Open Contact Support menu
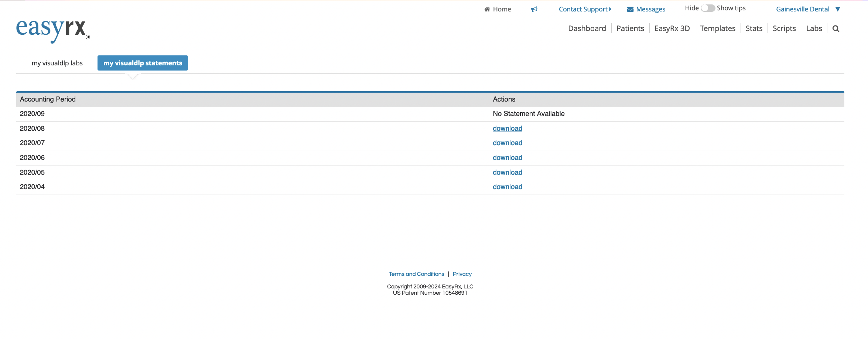 click(585, 9)
